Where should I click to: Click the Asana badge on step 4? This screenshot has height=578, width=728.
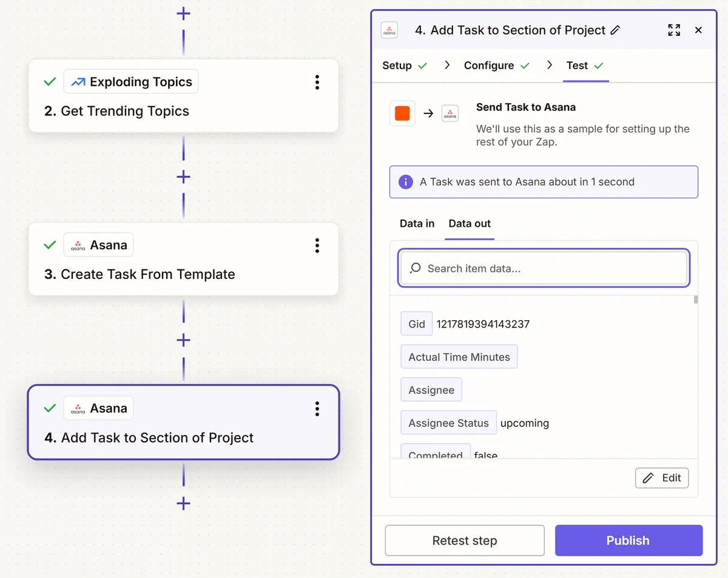pyautogui.click(x=98, y=408)
